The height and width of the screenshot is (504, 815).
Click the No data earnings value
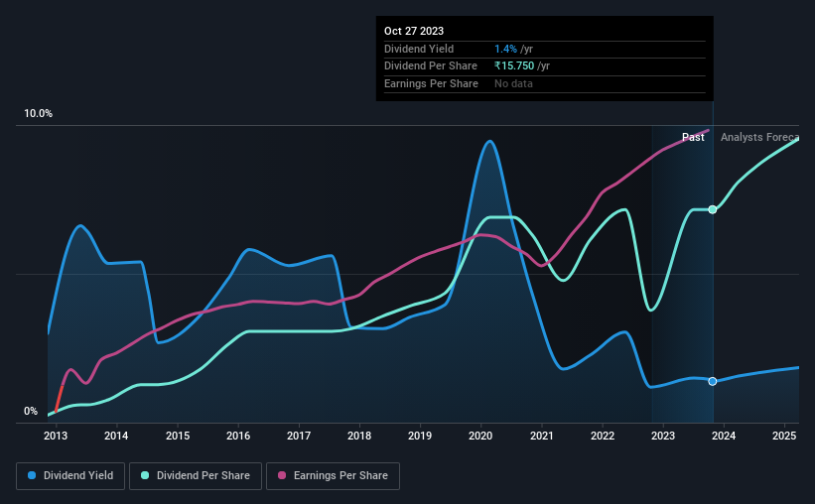click(513, 83)
